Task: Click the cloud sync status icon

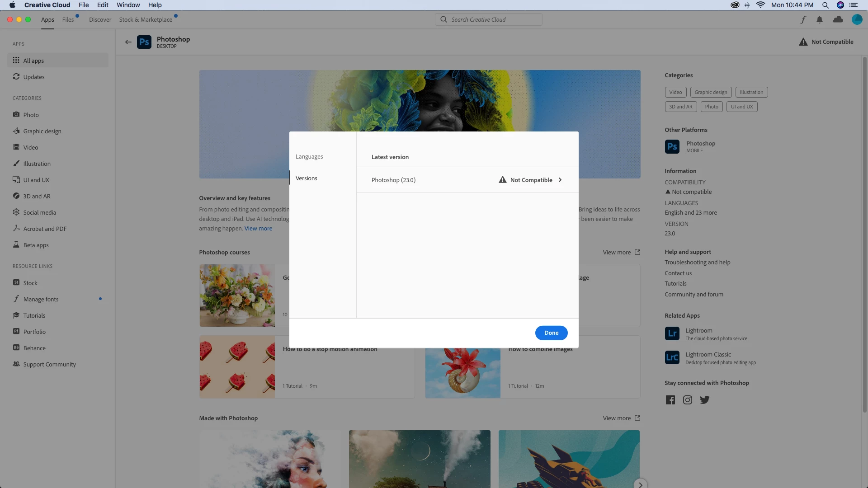Action: (838, 19)
